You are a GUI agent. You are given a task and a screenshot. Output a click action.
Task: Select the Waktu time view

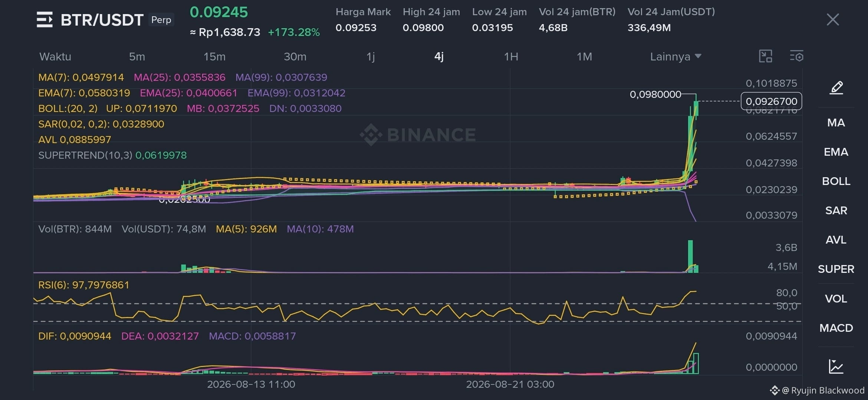[x=55, y=57]
